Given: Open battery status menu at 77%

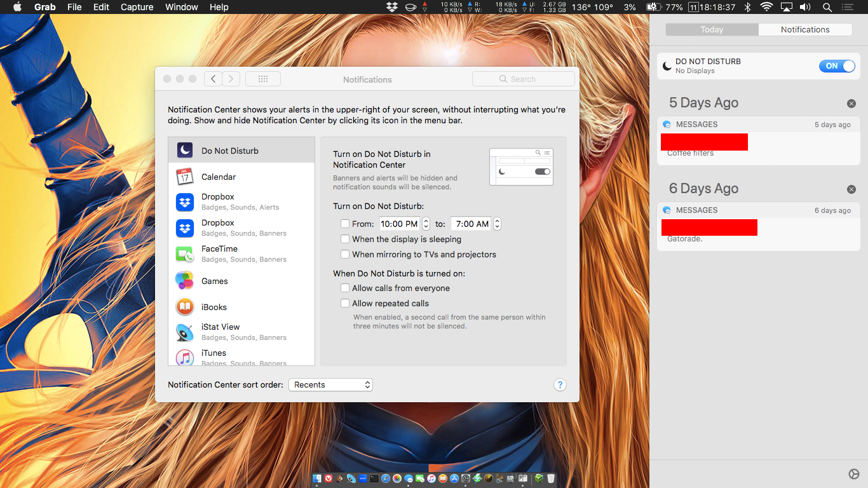Looking at the screenshot, I should pyautogui.click(x=665, y=7).
